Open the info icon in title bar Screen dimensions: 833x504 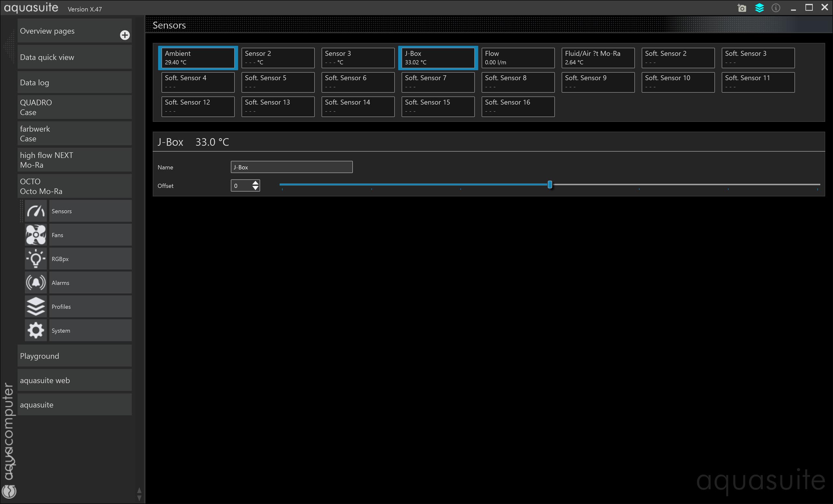click(x=776, y=8)
